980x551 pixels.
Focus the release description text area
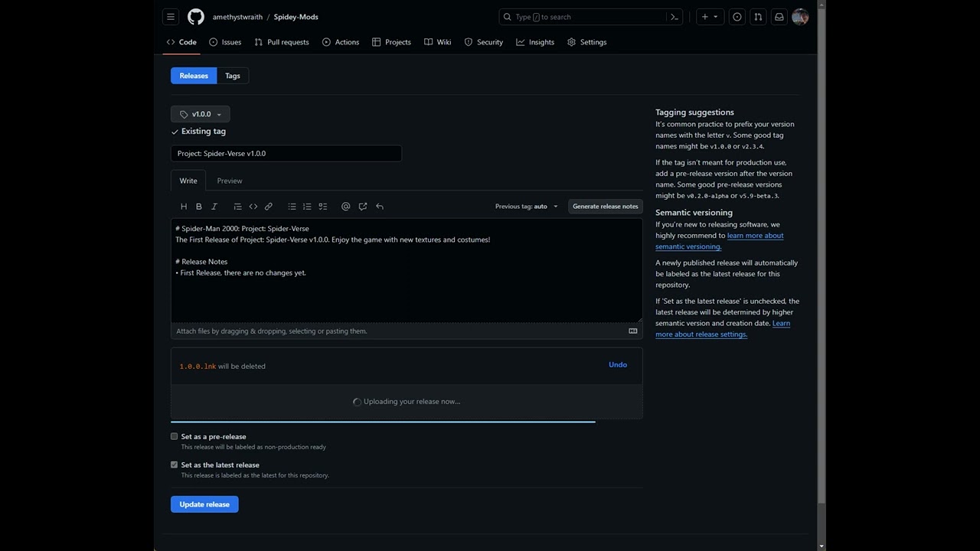pyautogui.click(x=407, y=271)
